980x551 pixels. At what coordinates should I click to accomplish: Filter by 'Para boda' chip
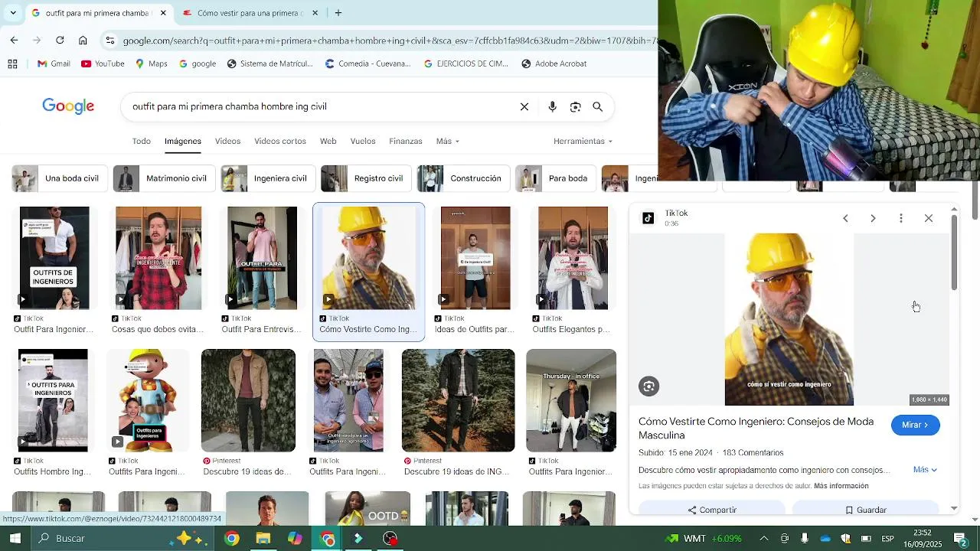[556, 178]
